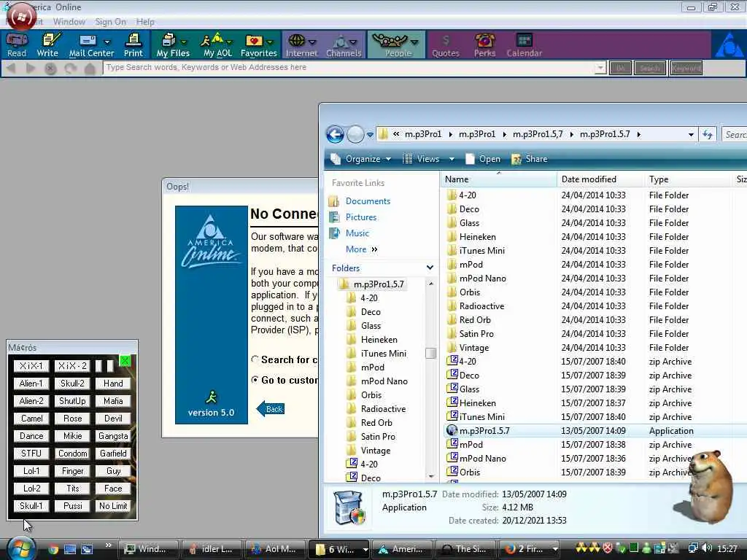Click the AOL search address input field
This screenshot has width=747, height=560.
coord(349,68)
